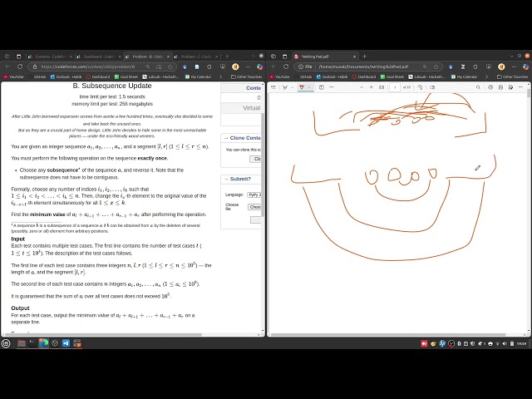
Task: Save the PDF document
Action: (500, 87)
